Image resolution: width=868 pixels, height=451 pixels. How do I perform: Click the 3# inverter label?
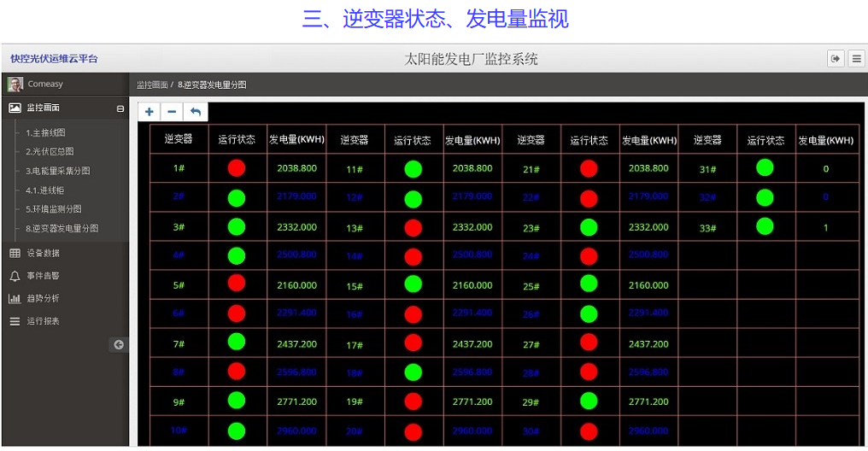pos(179,227)
